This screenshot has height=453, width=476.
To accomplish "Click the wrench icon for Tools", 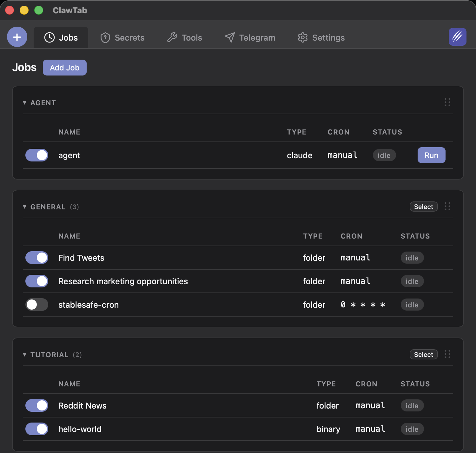I will 172,37.
